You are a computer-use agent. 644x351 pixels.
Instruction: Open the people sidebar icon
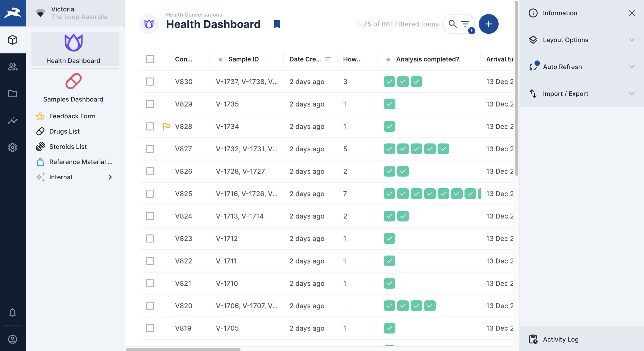pyautogui.click(x=13, y=67)
